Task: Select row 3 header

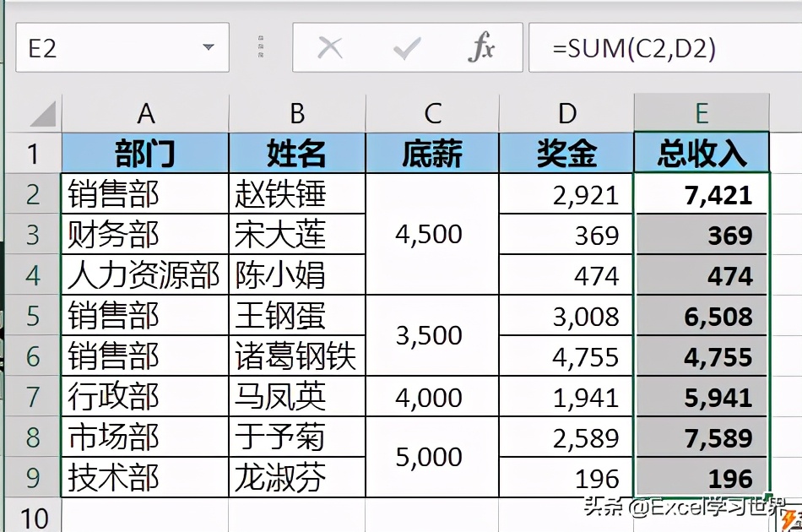Action: pos(33,234)
